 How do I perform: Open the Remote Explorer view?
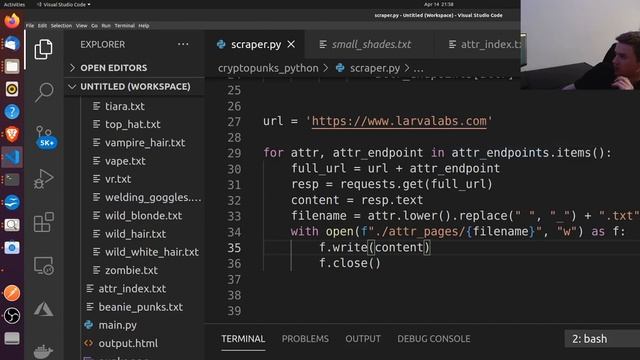pyautogui.click(x=44, y=266)
